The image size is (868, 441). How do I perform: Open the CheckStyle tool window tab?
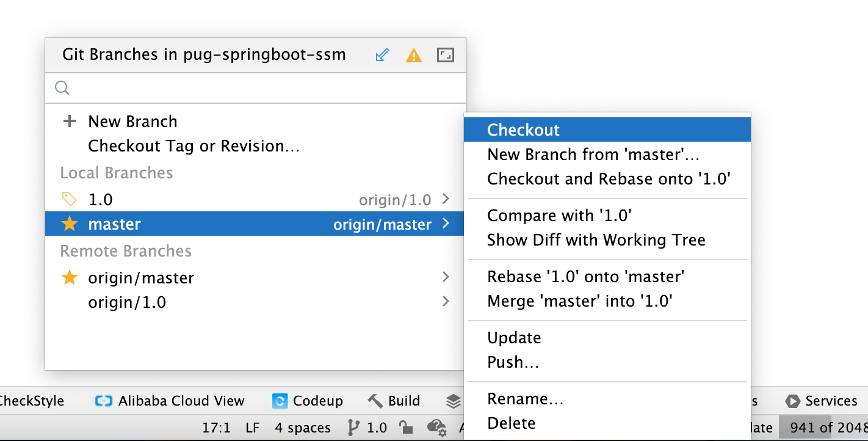point(32,401)
